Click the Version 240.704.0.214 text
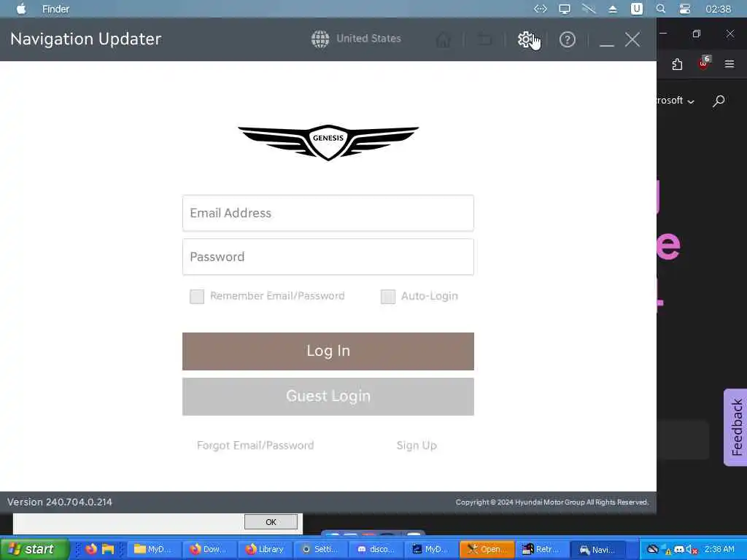The height and width of the screenshot is (560, 747). pos(60,502)
